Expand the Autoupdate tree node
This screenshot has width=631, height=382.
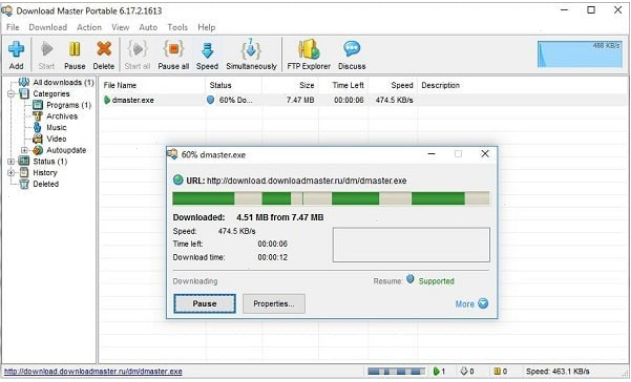[24, 151]
